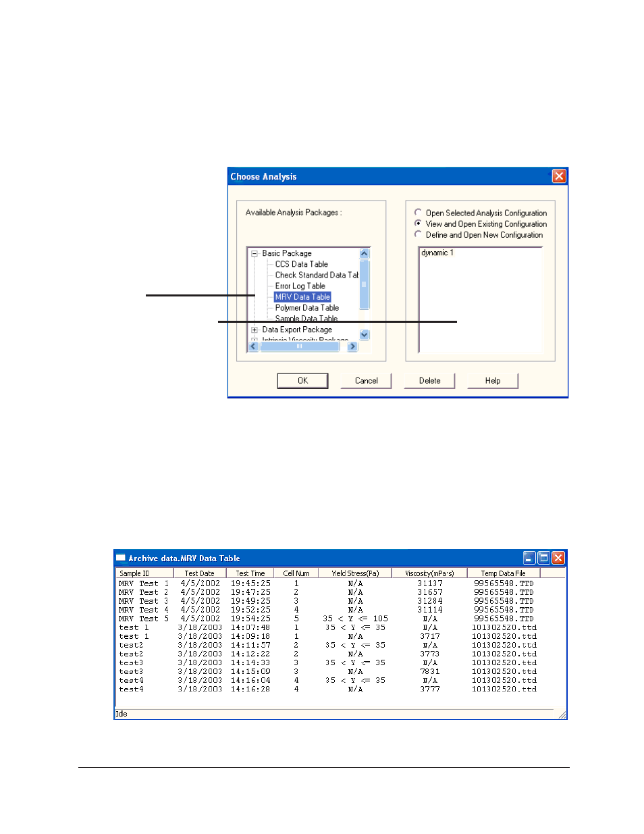Click viscosity value 31657

click(430, 592)
